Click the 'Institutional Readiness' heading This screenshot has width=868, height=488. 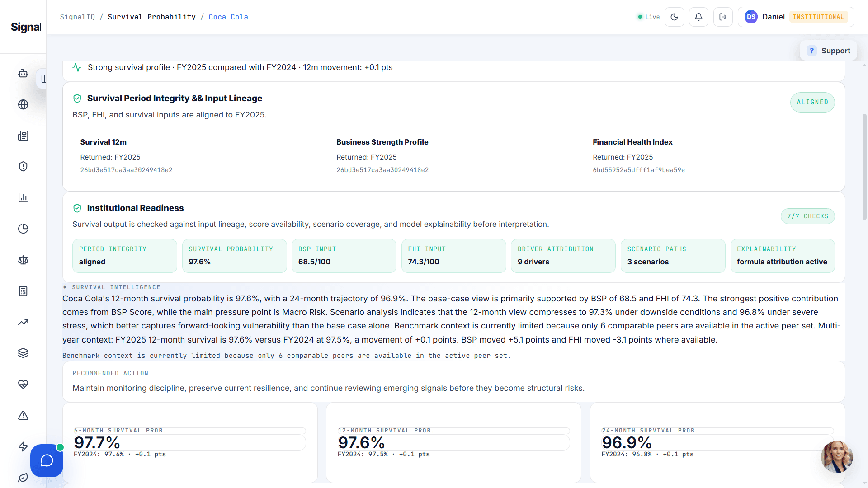135,208
